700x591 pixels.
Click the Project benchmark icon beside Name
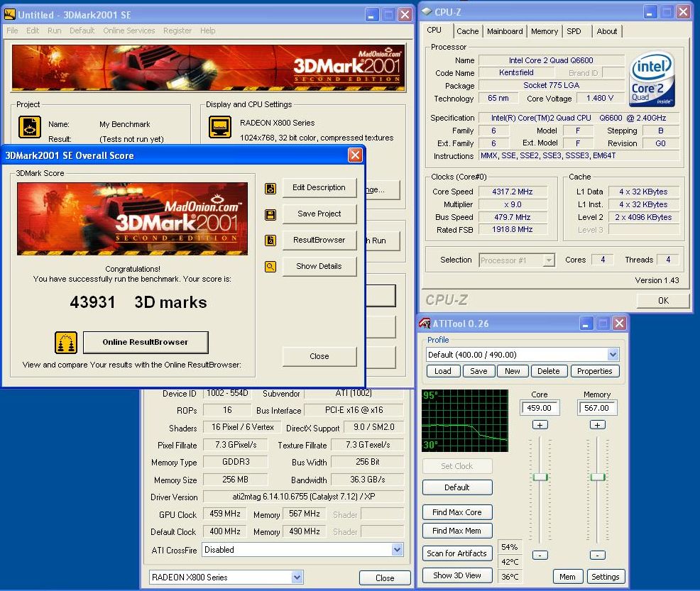pos(30,127)
